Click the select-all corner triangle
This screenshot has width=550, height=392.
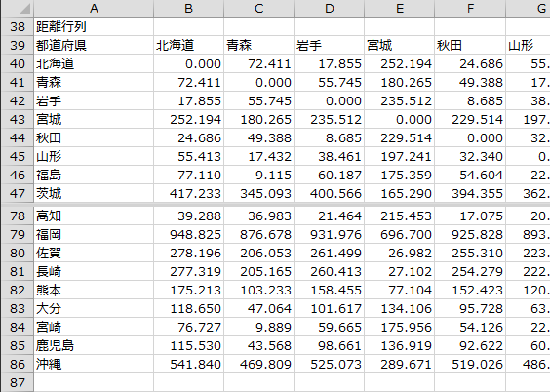(17, 9)
